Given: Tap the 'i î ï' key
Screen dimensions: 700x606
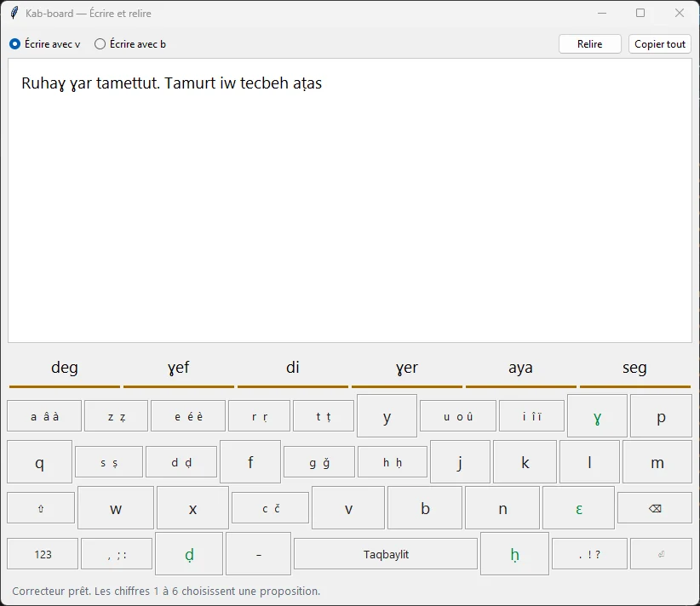Looking at the screenshot, I should point(531,416).
